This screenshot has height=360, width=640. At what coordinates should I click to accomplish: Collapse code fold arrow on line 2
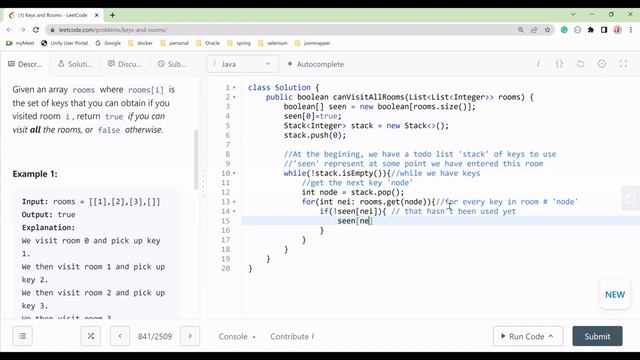pos(234,97)
